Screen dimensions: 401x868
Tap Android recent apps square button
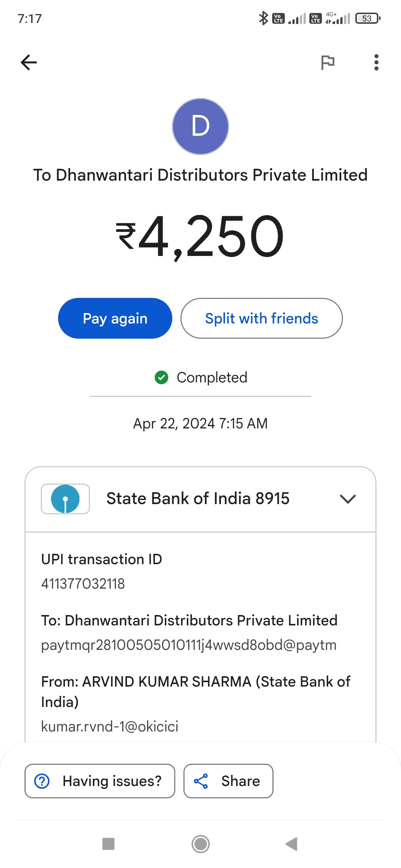point(108,844)
